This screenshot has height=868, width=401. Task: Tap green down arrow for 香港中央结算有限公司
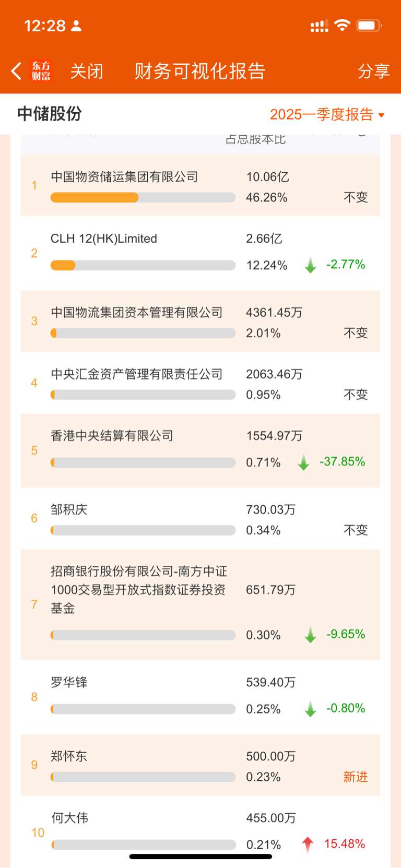[x=303, y=462]
